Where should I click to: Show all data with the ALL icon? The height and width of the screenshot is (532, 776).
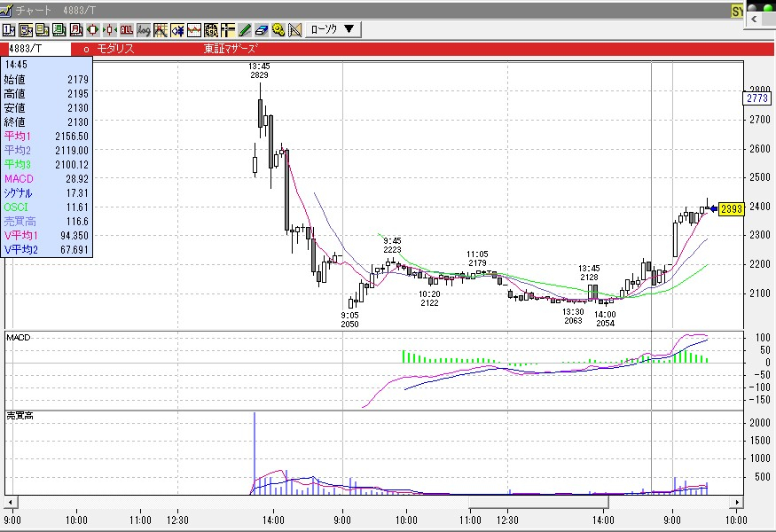[127, 30]
